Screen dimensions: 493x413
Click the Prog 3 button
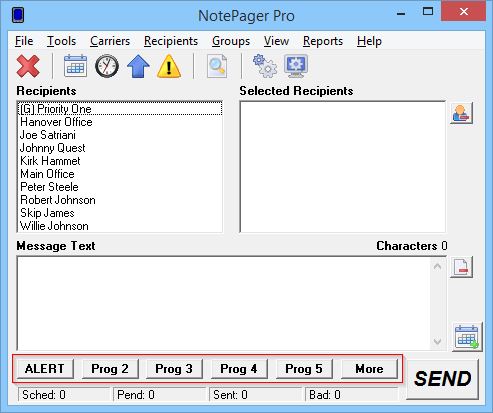tap(174, 369)
